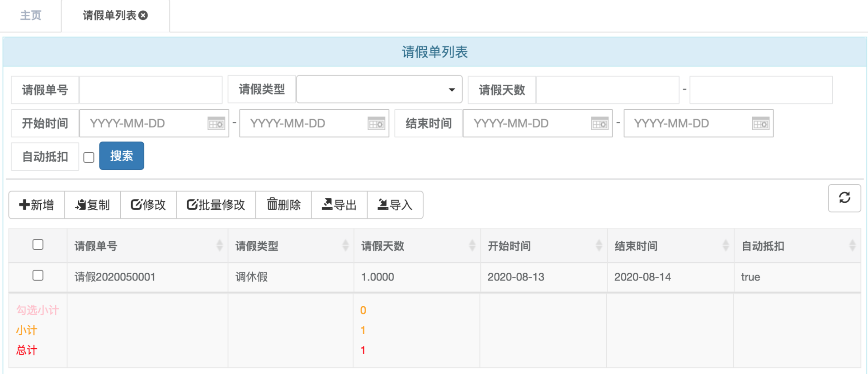The image size is (868, 374).
Task: Open calendar for 开始时间 to-date
Action: click(376, 123)
